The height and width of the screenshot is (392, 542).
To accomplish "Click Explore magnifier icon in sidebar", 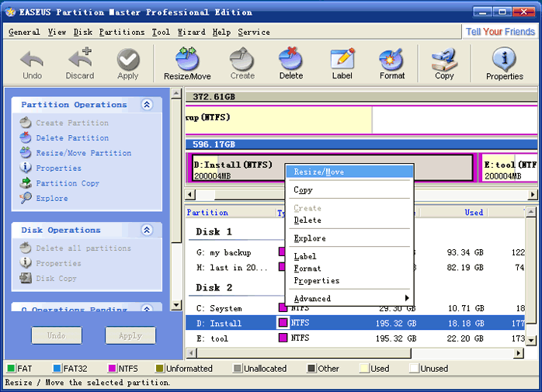I will pyautogui.click(x=26, y=198).
